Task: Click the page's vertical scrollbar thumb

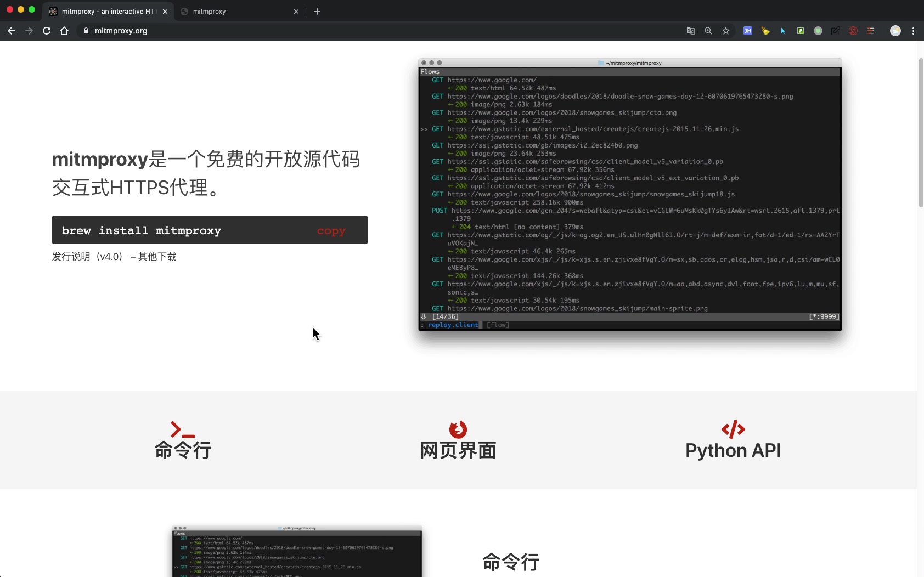Action: tap(921, 132)
